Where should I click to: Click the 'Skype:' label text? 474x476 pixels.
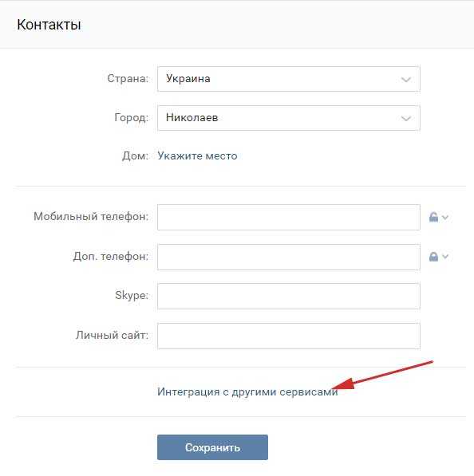click(132, 295)
